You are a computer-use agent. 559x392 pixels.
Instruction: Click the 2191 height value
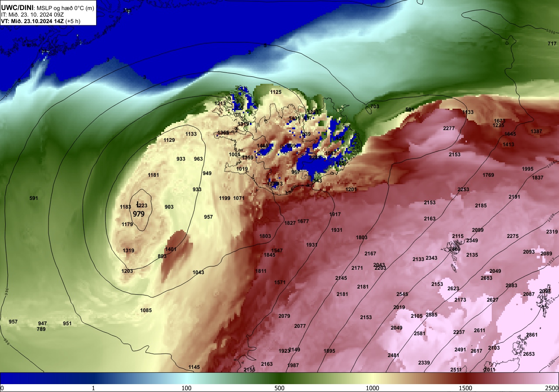coord(514,197)
